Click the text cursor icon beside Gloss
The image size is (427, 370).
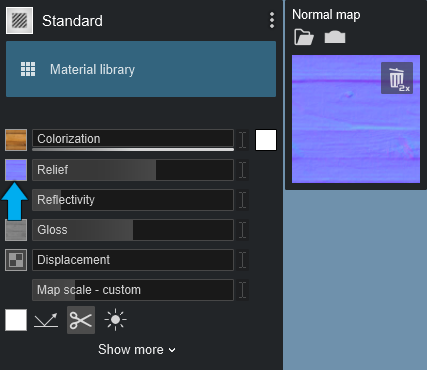click(243, 230)
